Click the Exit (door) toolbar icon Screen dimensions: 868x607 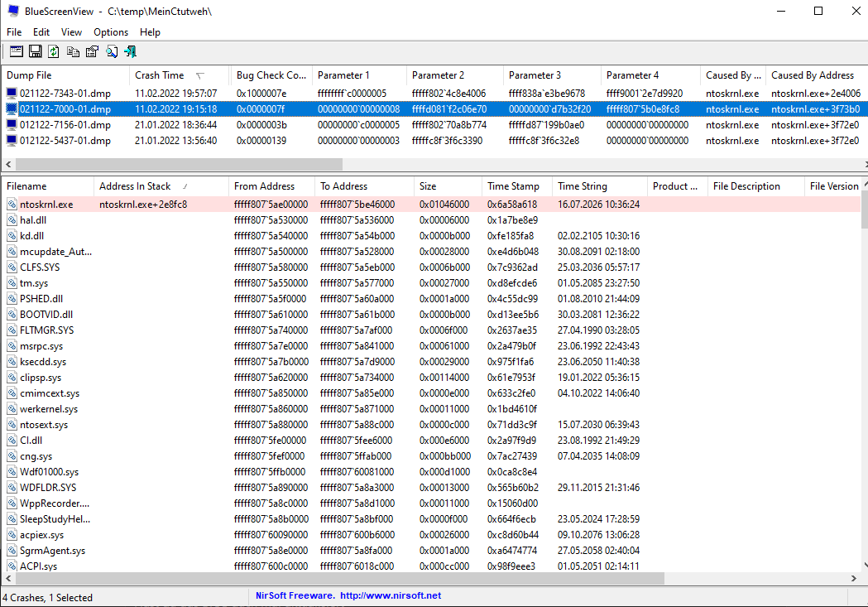(x=131, y=51)
